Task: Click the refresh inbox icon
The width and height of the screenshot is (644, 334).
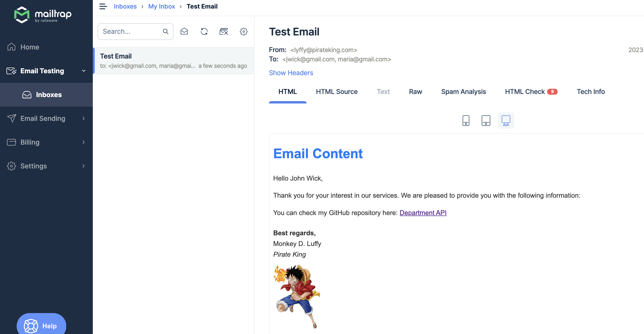Action: tap(204, 31)
